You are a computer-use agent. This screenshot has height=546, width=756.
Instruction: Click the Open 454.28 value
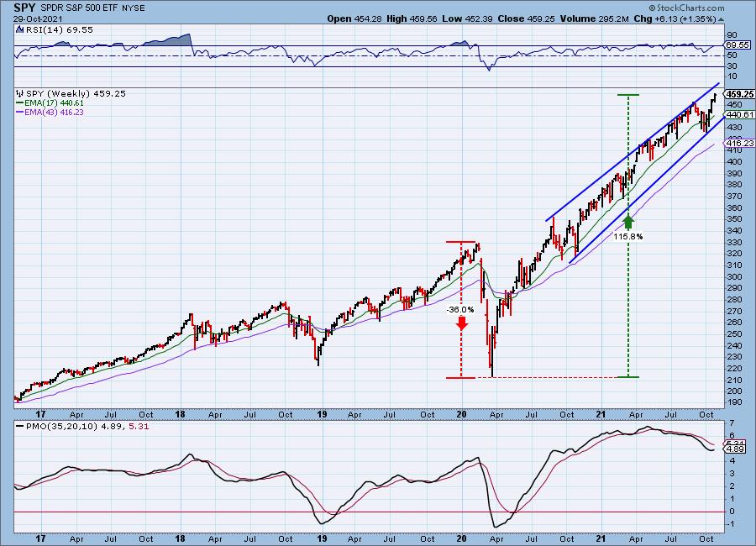355,18
